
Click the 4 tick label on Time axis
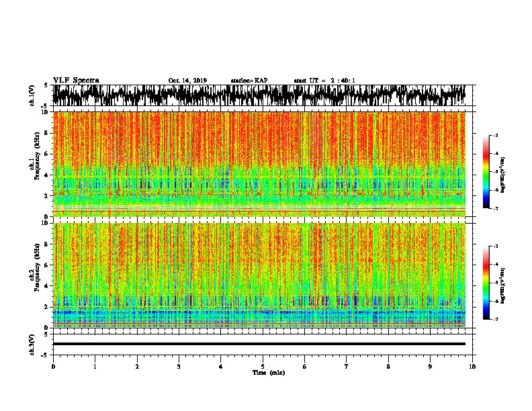pos(221,367)
